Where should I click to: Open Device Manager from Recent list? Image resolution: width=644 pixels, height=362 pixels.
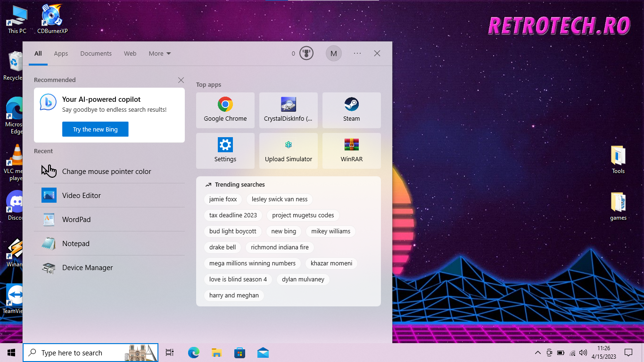109,268
